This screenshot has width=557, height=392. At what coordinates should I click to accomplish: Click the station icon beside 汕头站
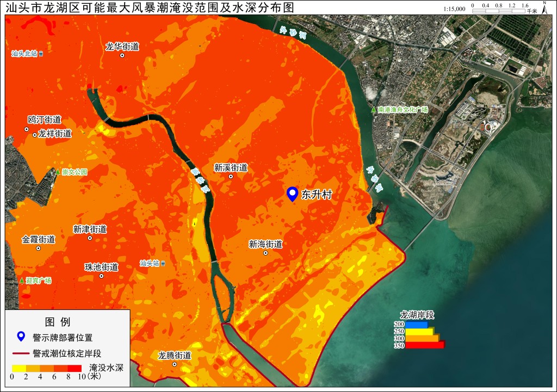click(x=163, y=264)
